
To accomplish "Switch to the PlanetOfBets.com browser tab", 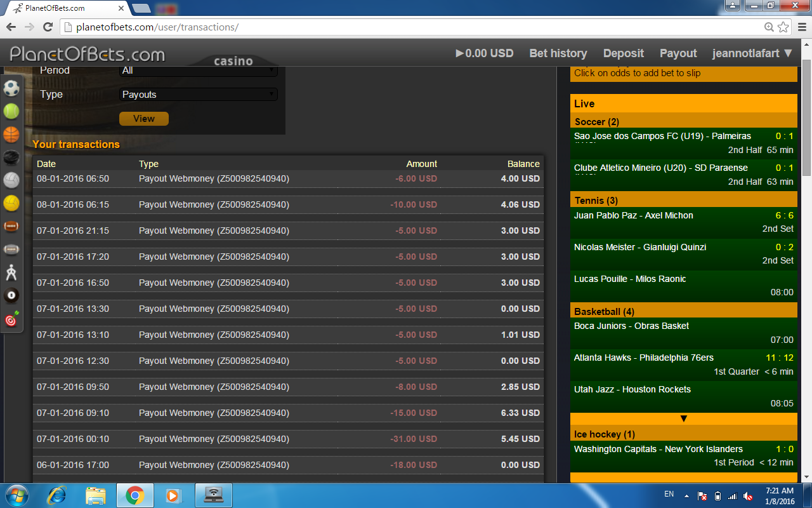I will (x=67, y=8).
